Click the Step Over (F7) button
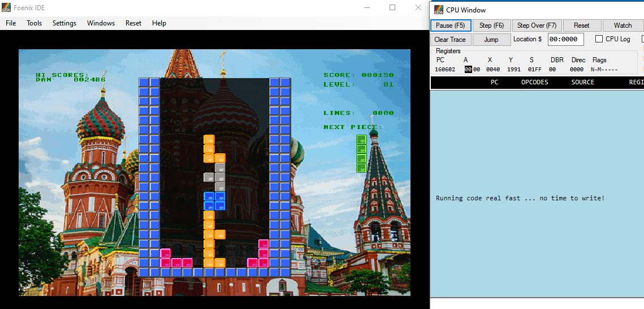The height and width of the screenshot is (309, 644). (x=537, y=25)
